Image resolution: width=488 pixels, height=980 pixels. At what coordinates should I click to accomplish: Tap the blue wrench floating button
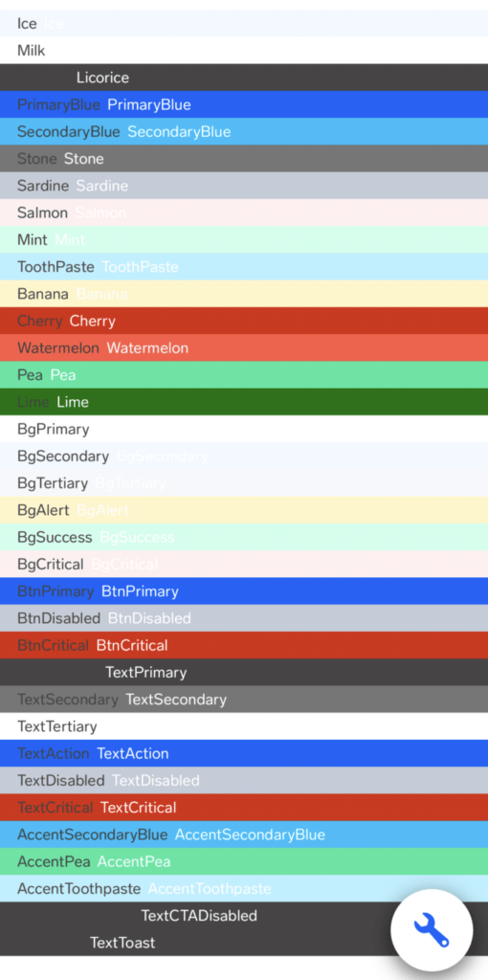coord(432,929)
